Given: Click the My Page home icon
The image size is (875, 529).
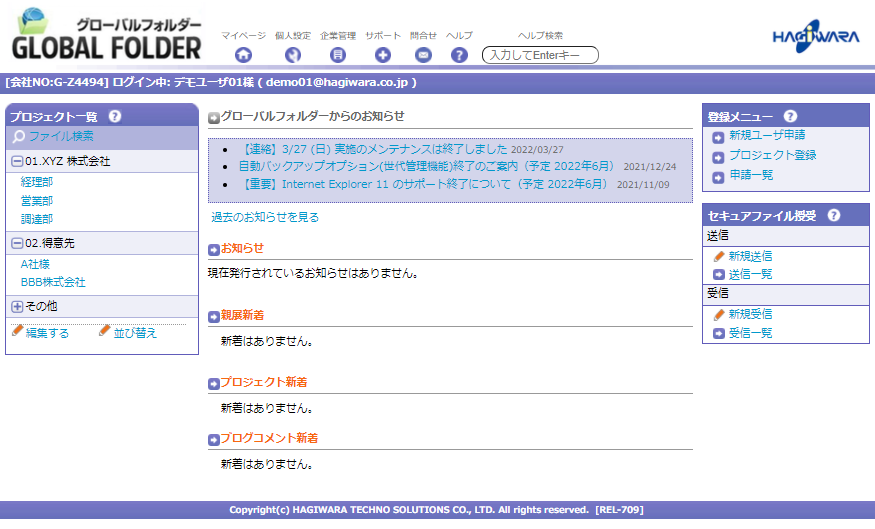Looking at the screenshot, I should click(243, 55).
